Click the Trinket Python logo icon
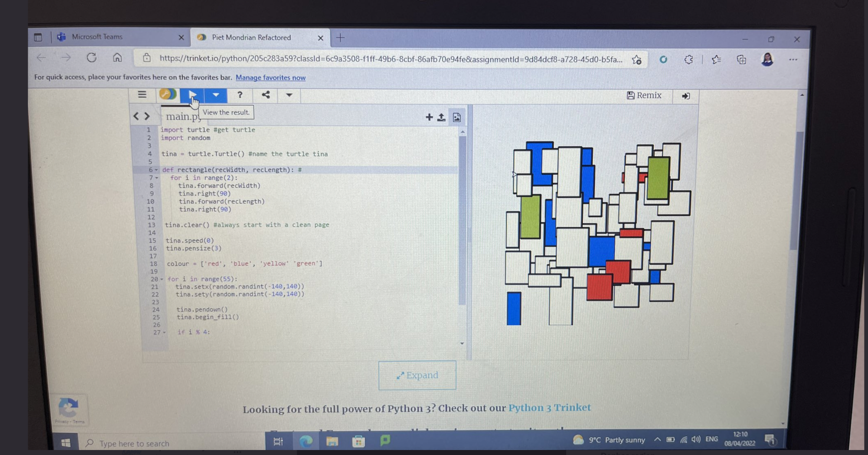This screenshot has height=455, width=868. [168, 94]
